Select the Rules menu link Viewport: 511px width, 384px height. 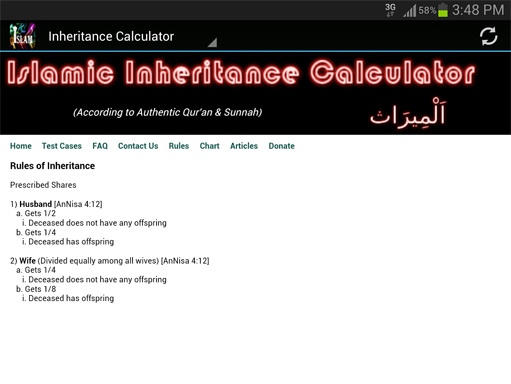coord(179,146)
